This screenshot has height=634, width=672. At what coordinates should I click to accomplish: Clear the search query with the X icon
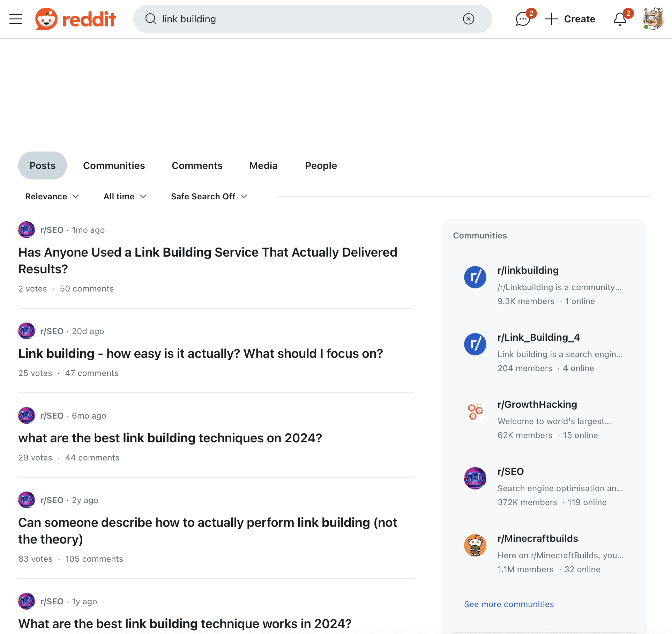point(468,19)
